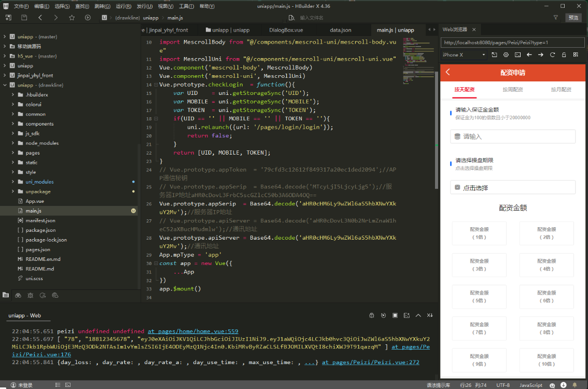Open the browser in external window icon

coord(494,55)
